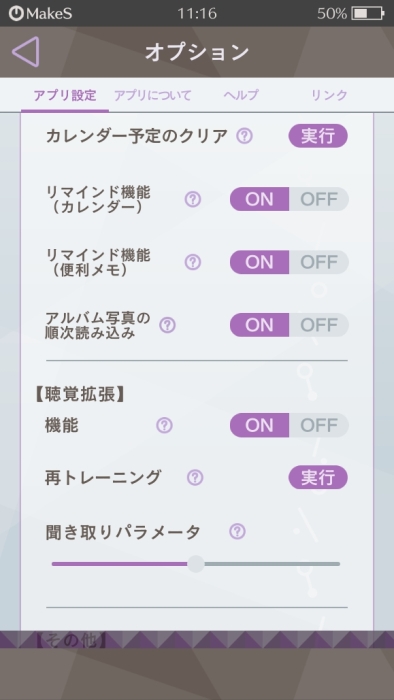
Task: Turn OFF the 聴覚拡張 機能 toggle
Action: (x=319, y=425)
